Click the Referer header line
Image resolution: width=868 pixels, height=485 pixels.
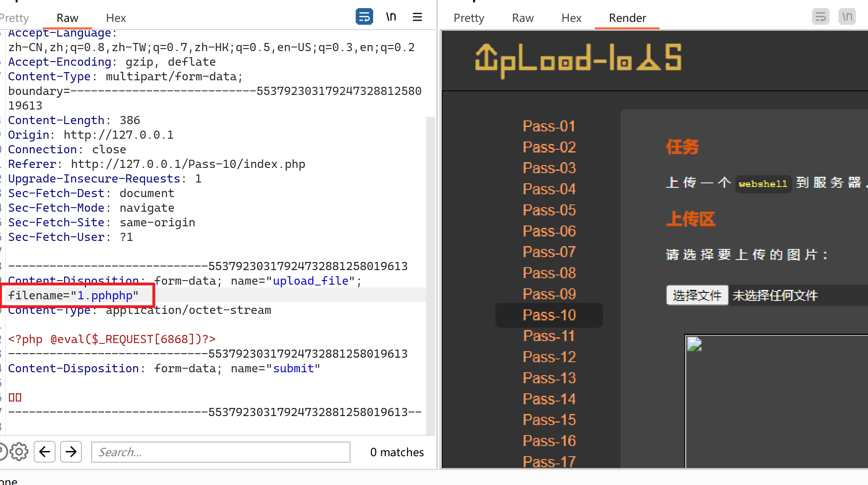[157, 164]
